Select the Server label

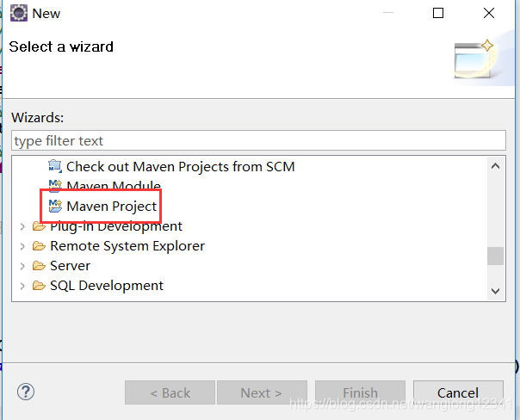(70, 266)
